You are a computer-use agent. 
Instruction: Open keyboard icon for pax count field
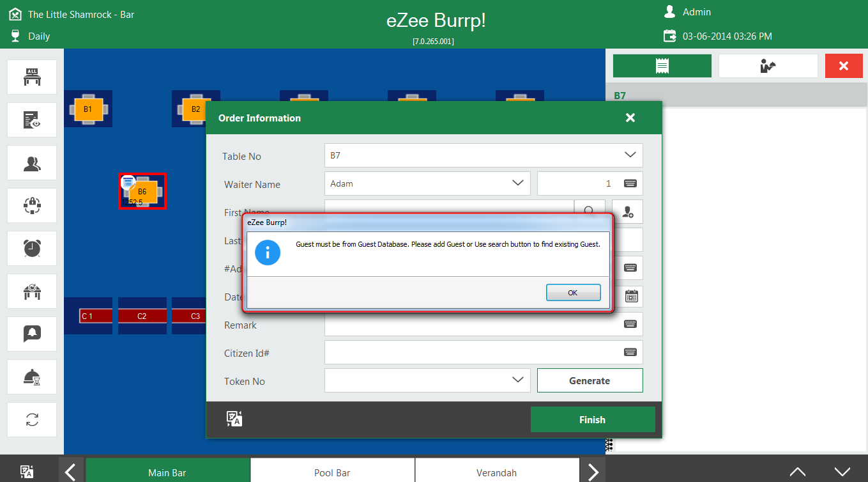pyautogui.click(x=630, y=183)
